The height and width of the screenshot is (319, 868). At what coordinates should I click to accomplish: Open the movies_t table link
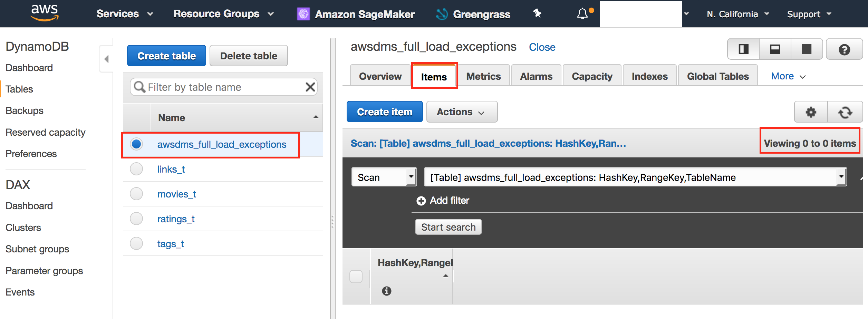pos(176,194)
